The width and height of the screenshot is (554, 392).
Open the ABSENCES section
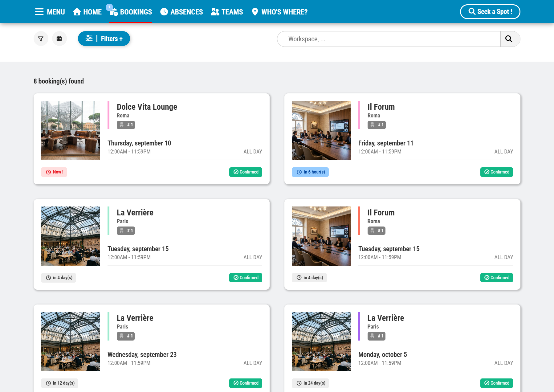[181, 12]
